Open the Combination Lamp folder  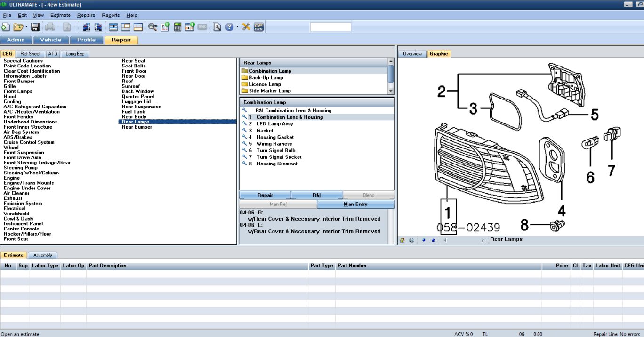270,71
